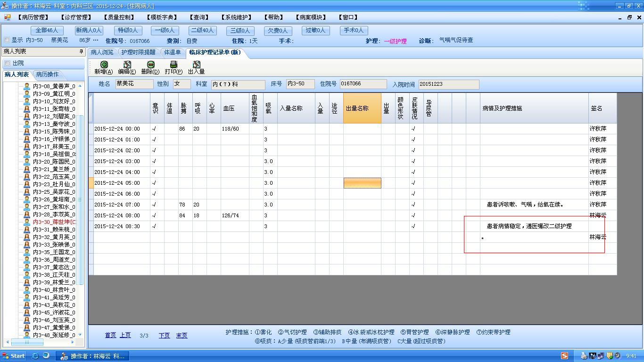Screen dimensions: 644x362
Task: Click application icon left of 病历管理 menu
Action: tap(7, 17)
